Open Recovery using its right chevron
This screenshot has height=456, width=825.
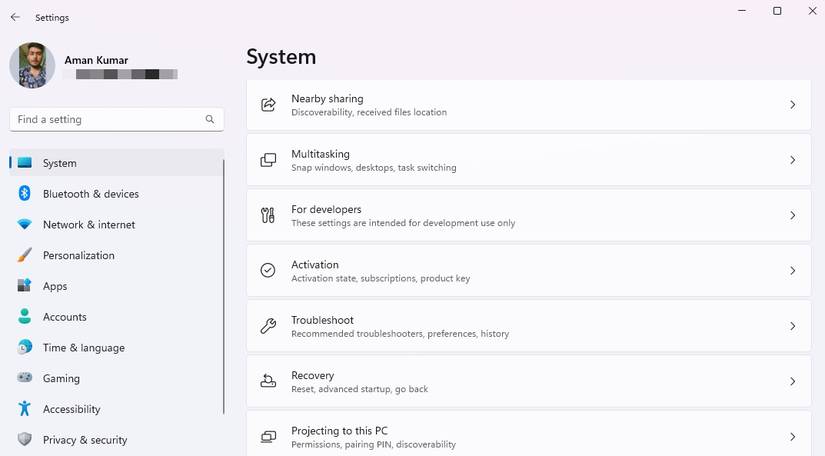pyautogui.click(x=792, y=382)
